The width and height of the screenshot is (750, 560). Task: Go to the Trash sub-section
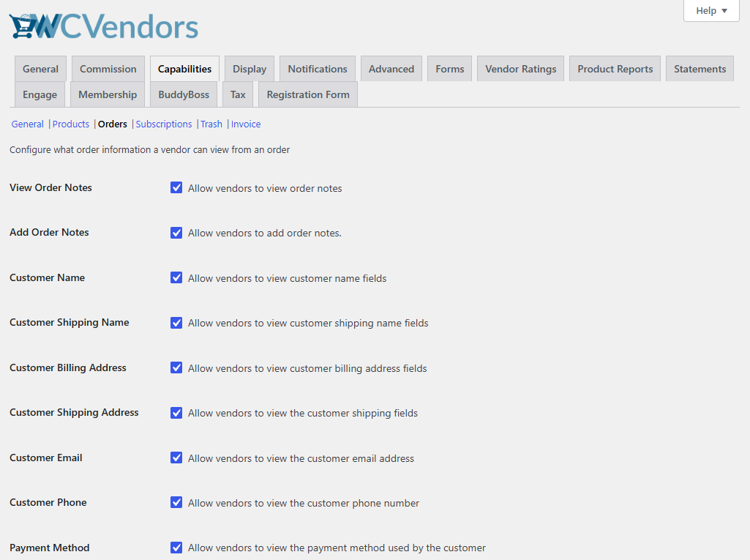(211, 124)
